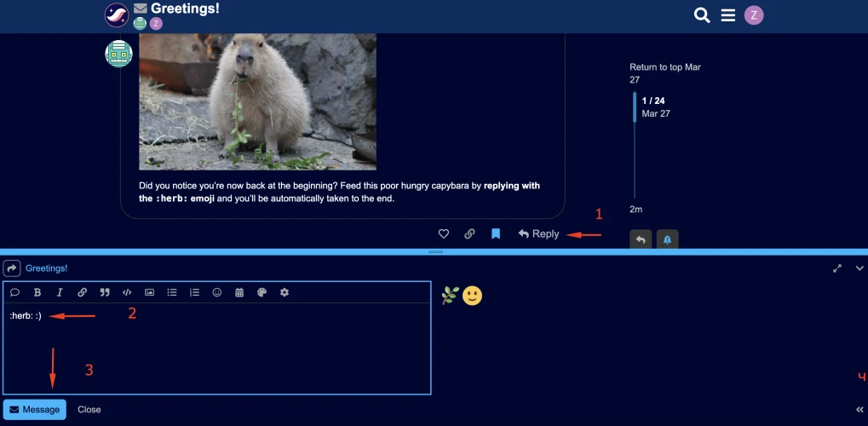Apply italic formatting in composer
Viewport: 868px width, 426px height.
[60, 292]
